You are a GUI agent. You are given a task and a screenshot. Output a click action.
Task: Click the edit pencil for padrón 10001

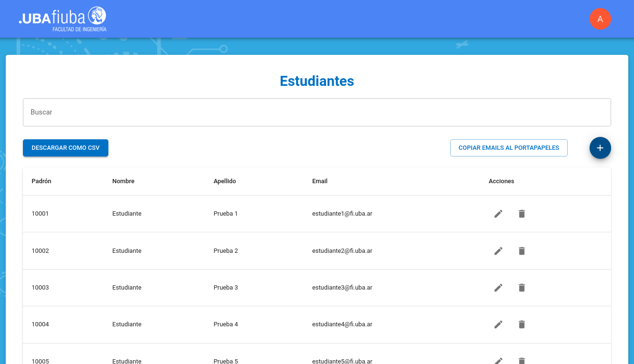click(498, 214)
